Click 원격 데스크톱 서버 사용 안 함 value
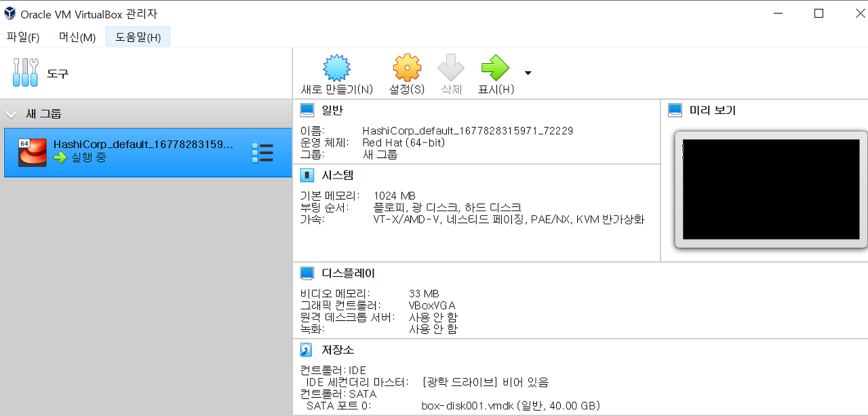The width and height of the screenshot is (868, 416). [433, 317]
